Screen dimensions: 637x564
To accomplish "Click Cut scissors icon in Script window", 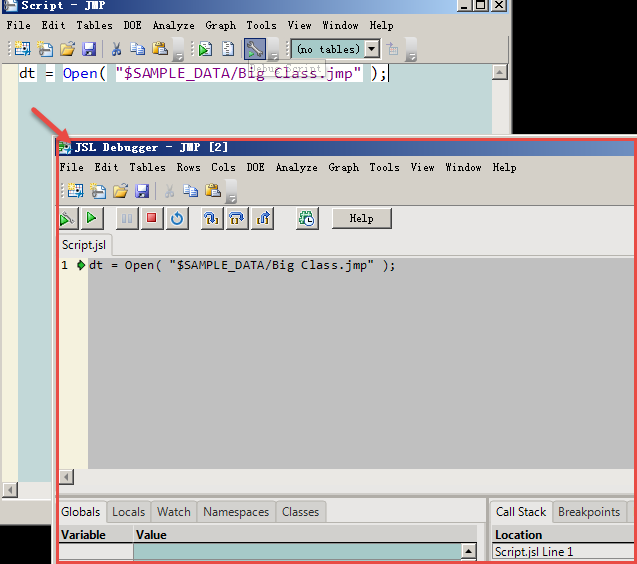I will point(116,49).
